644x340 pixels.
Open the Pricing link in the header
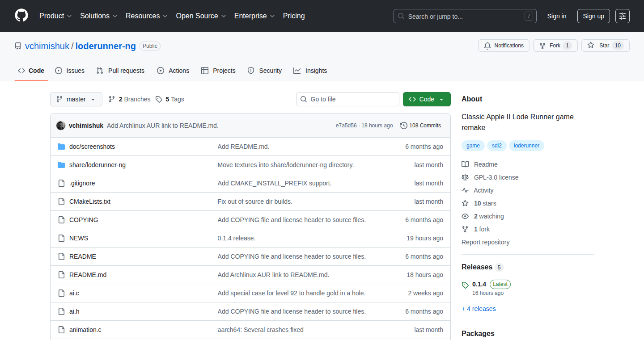pyautogui.click(x=294, y=16)
